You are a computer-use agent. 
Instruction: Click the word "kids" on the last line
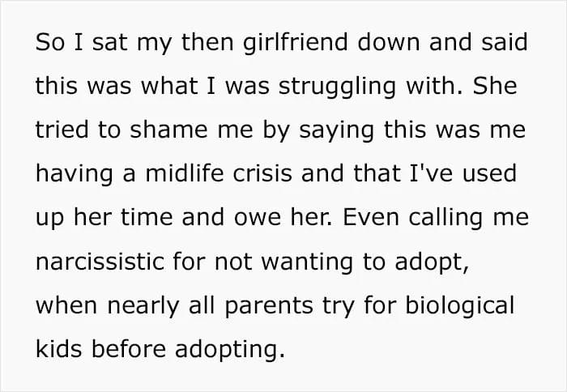point(53,349)
